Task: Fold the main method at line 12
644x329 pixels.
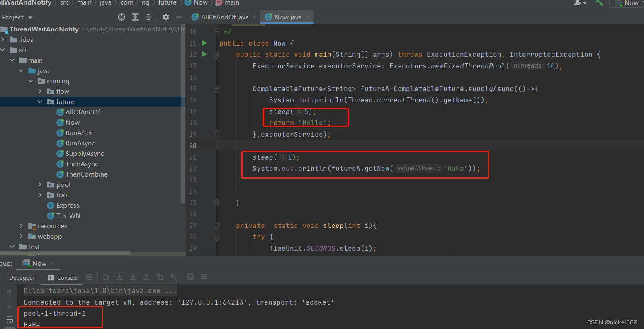Action: pyautogui.click(x=216, y=54)
